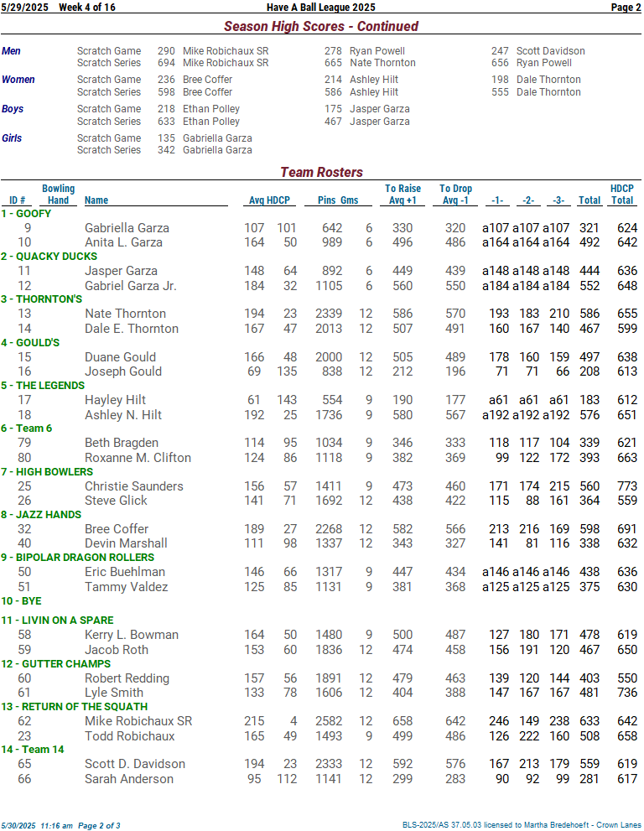
Task: Click the "10 - BYE" team row
Action: [21, 601]
